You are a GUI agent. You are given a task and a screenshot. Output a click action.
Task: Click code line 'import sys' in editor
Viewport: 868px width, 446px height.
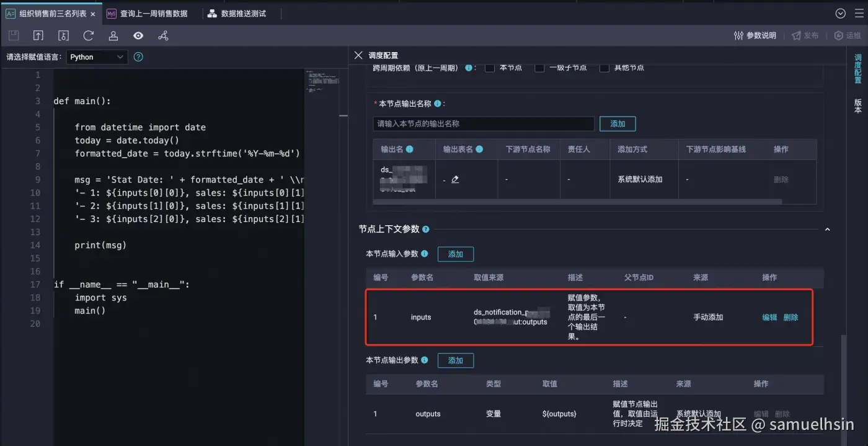click(100, 298)
